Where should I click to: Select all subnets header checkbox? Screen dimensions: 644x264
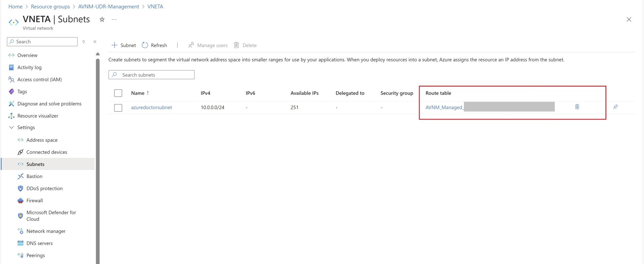point(118,93)
